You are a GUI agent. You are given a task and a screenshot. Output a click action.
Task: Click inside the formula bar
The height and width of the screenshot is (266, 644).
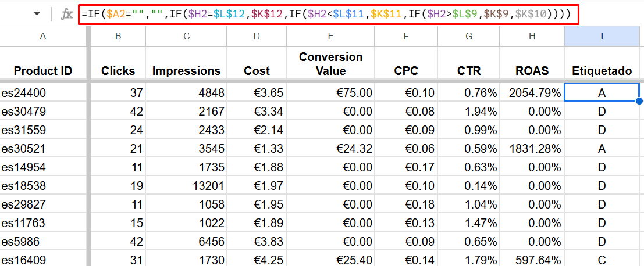click(329, 15)
